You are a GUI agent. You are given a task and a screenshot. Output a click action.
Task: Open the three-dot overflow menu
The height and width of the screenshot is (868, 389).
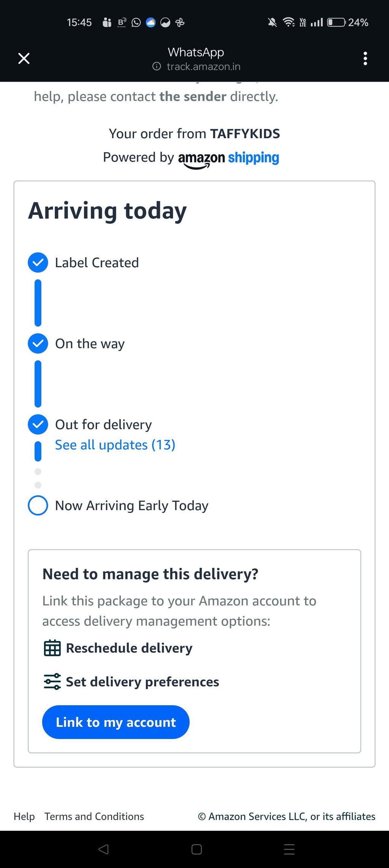365,58
